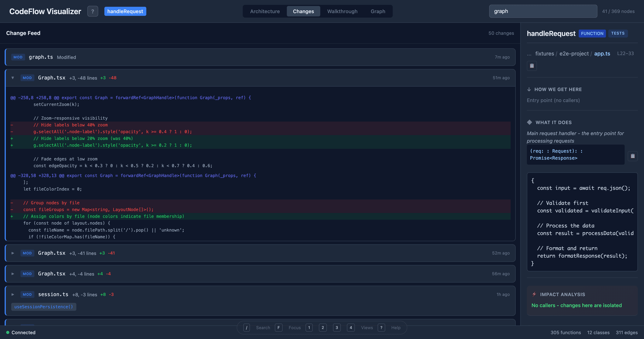Click the diamond icon beside What It Does
644x339 pixels.
(x=530, y=122)
